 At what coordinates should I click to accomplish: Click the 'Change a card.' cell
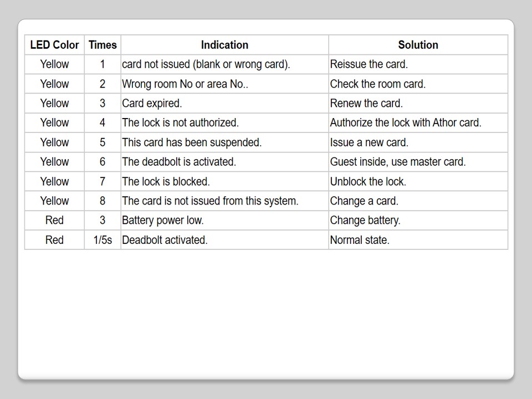tap(364, 201)
